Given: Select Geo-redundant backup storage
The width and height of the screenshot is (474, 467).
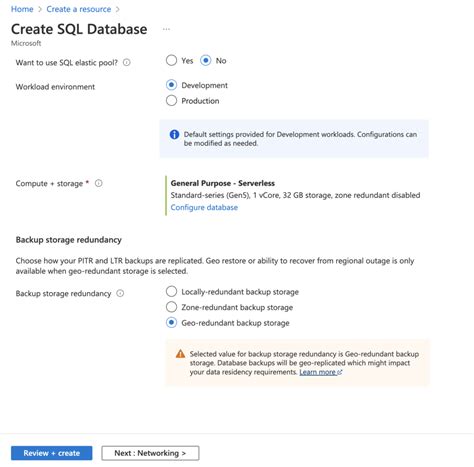Looking at the screenshot, I should pos(171,322).
